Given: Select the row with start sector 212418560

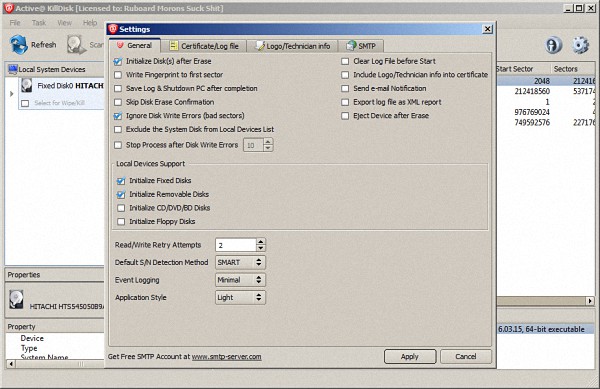Looking at the screenshot, I should point(546,91).
